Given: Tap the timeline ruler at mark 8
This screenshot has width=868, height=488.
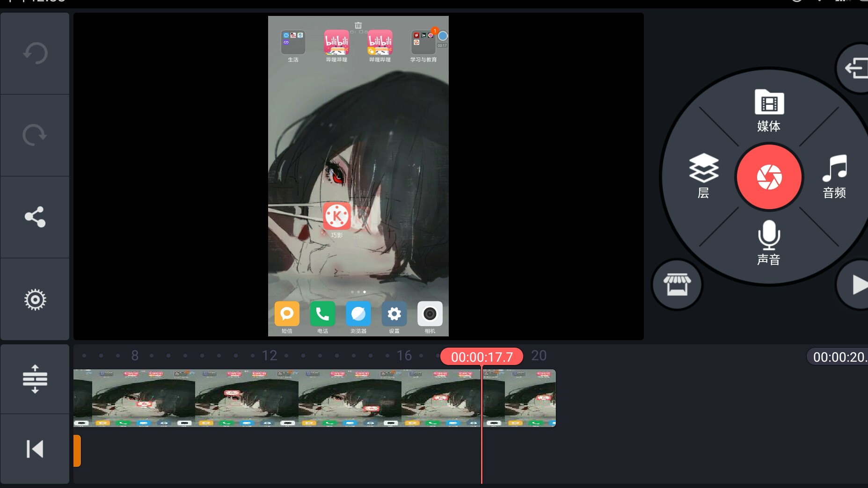Looking at the screenshot, I should [135, 356].
